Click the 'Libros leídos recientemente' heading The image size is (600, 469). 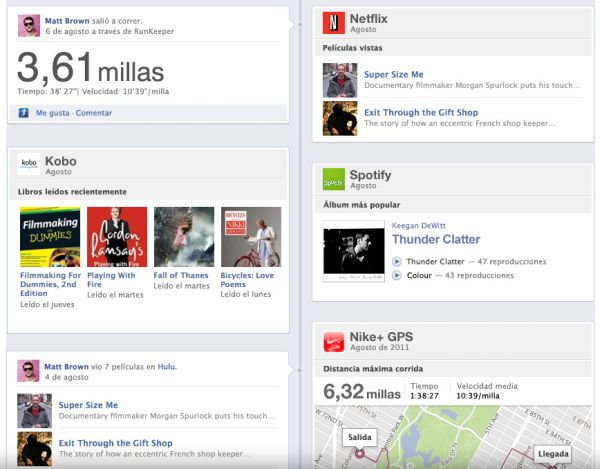tap(72, 192)
